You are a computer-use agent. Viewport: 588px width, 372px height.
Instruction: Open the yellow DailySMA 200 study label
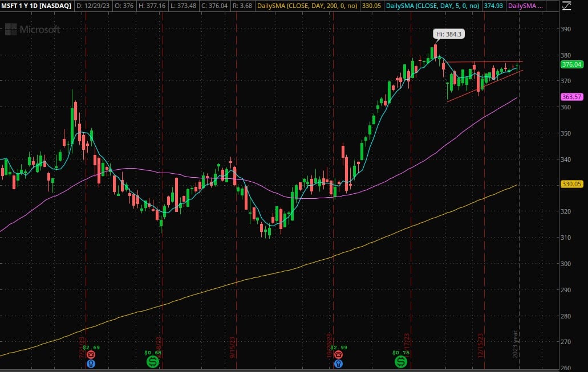pyautogui.click(x=307, y=6)
